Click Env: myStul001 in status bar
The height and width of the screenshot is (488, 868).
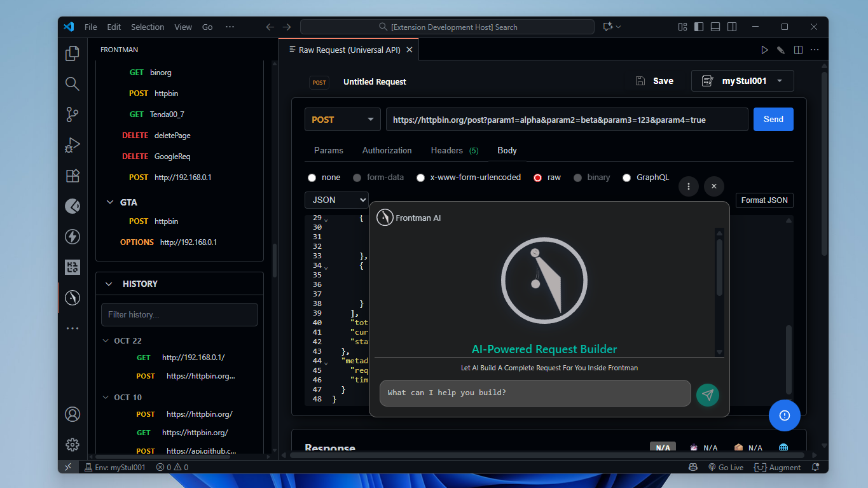pyautogui.click(x=115, y=467)
